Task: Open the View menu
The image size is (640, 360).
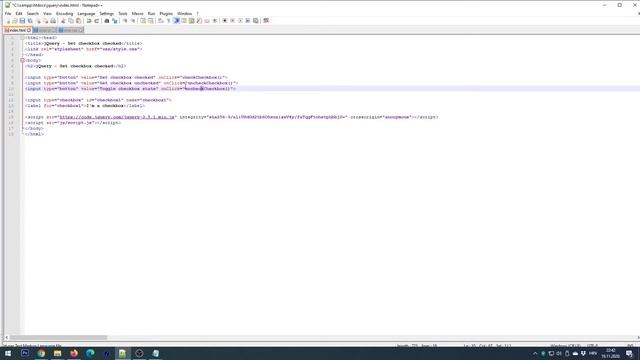Action: [47, 13]
